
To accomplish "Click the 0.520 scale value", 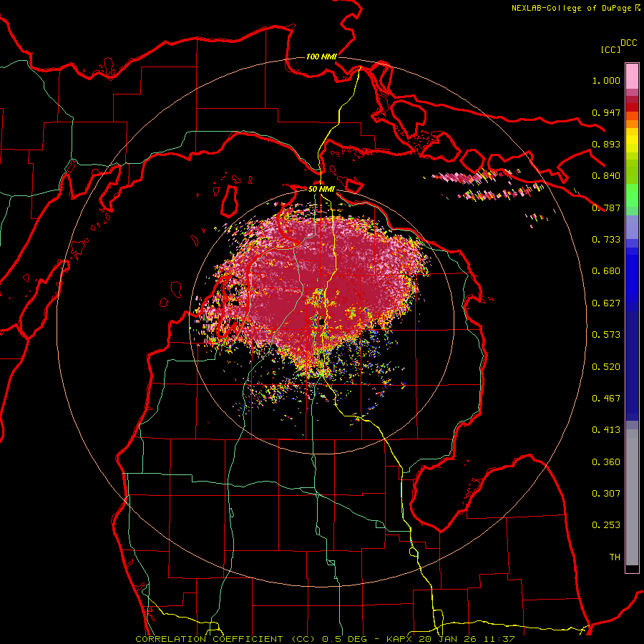I will tap(606, 367).
